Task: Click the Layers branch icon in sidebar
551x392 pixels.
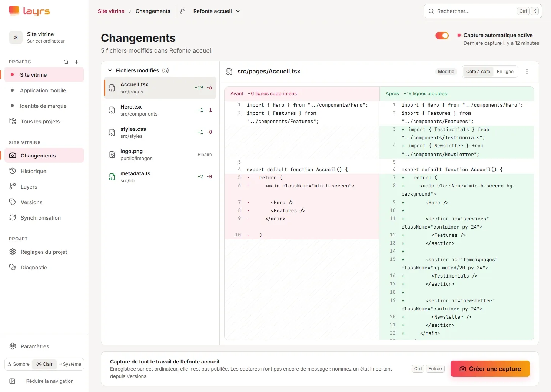Action: (x=13, y=186)
